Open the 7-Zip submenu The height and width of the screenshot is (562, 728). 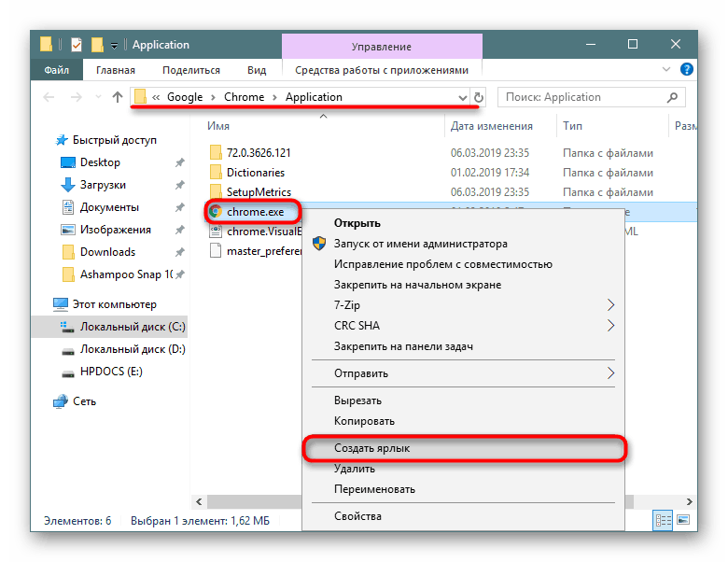462,305
